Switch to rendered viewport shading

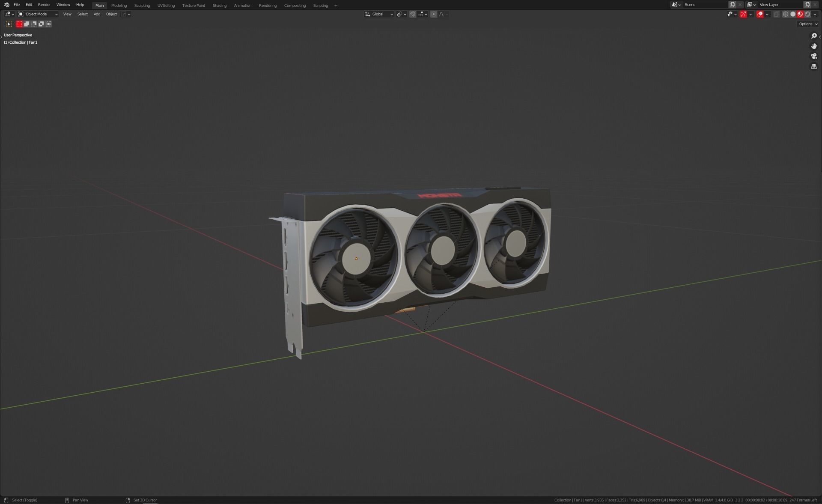[807, 14]
